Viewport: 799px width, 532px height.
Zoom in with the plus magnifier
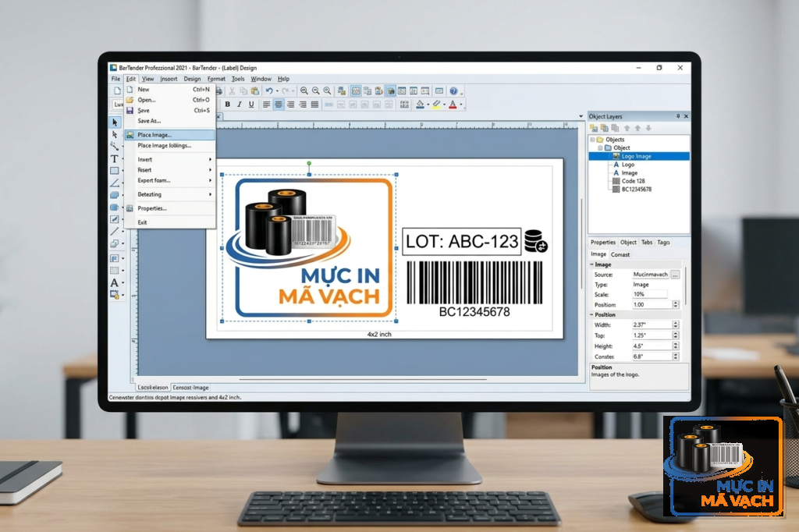tap(304, 91)
